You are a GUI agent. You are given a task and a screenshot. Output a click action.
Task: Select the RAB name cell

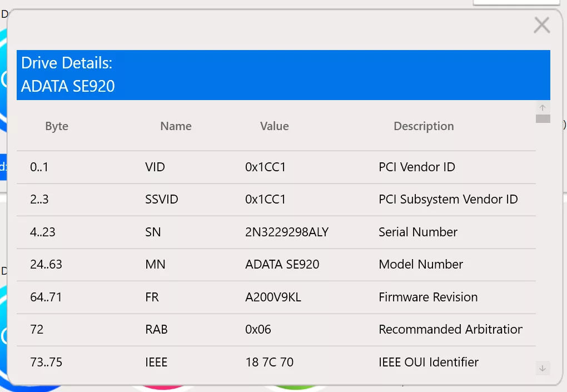point(156,329)
